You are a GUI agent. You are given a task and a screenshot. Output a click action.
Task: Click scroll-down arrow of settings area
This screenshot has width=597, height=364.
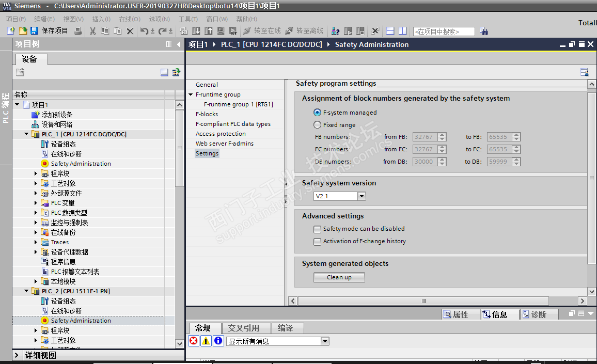(x=591, y=292)
